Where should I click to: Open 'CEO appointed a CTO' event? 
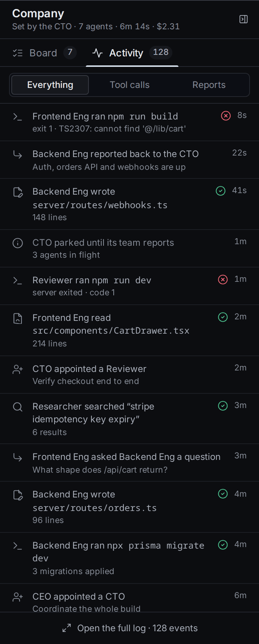pos(129,598)
